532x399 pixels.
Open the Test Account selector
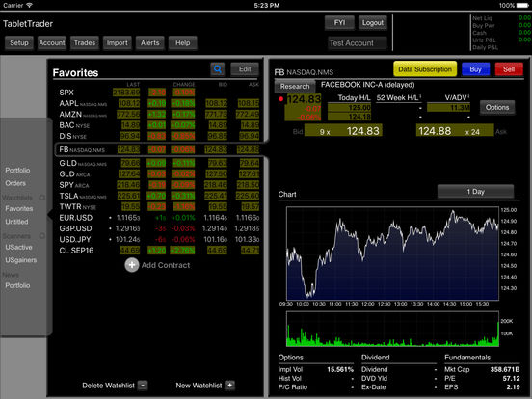pyautogui.click(x=357, y=43)
